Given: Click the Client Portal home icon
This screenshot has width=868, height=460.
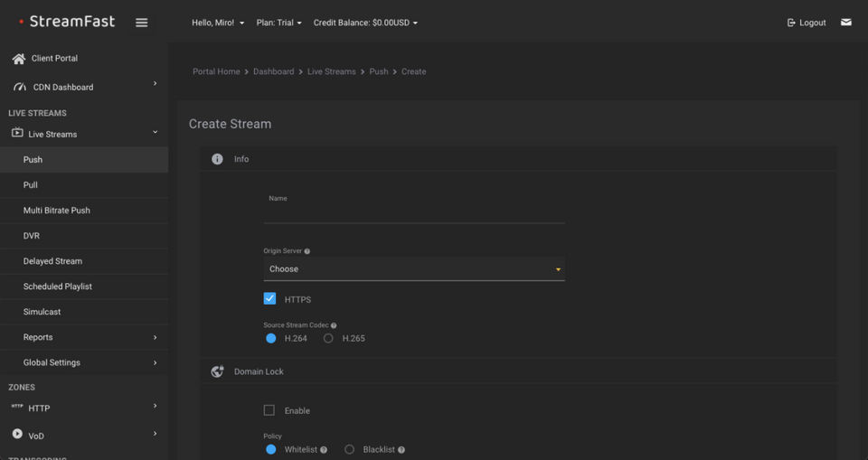Looking at the screenshot, I should 18,59.
